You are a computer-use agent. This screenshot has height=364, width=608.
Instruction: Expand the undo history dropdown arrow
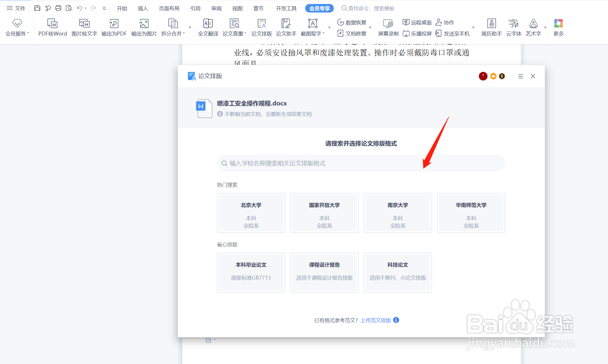pyautogui.click(x=85, y=8)
